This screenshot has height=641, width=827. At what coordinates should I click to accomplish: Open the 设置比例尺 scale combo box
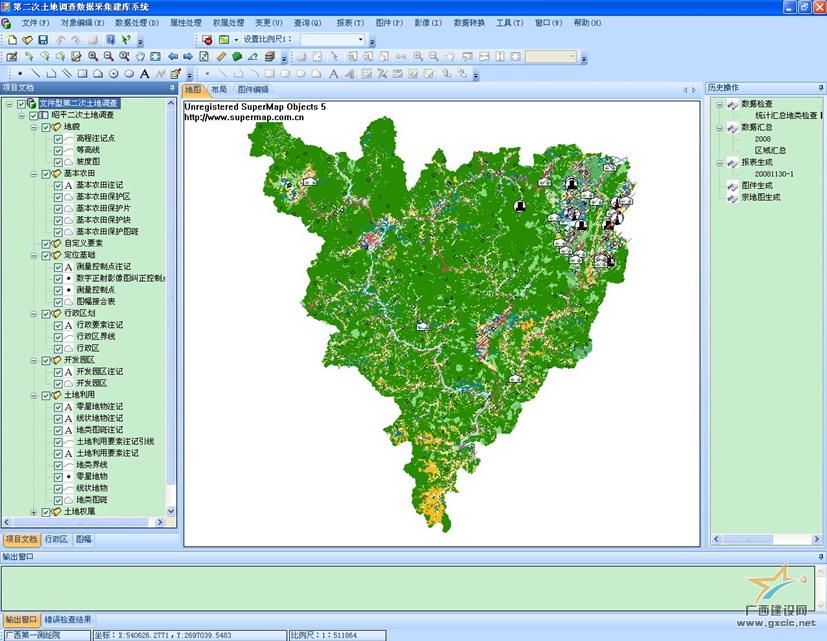[x=333, y=40]
